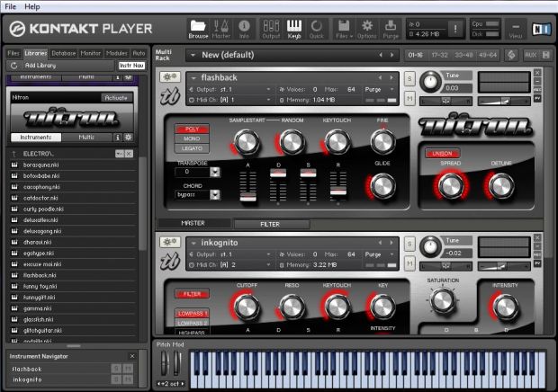Screen dimensions: 558x392
Task: Mute the inkognito instrument
Action: click(409, 263)
